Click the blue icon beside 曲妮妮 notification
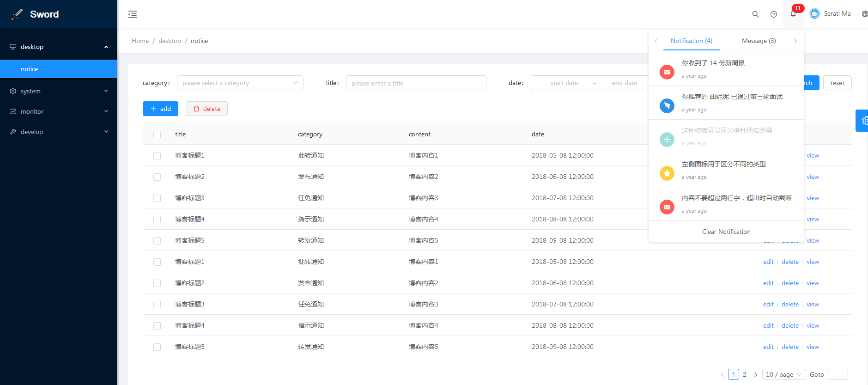 pos(667,106)
